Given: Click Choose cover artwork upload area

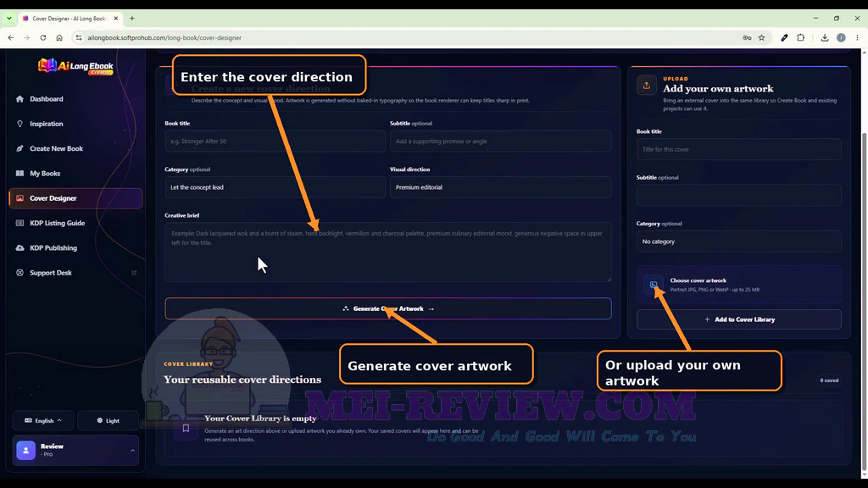Looking at the screenshot, I should [739, 285].
